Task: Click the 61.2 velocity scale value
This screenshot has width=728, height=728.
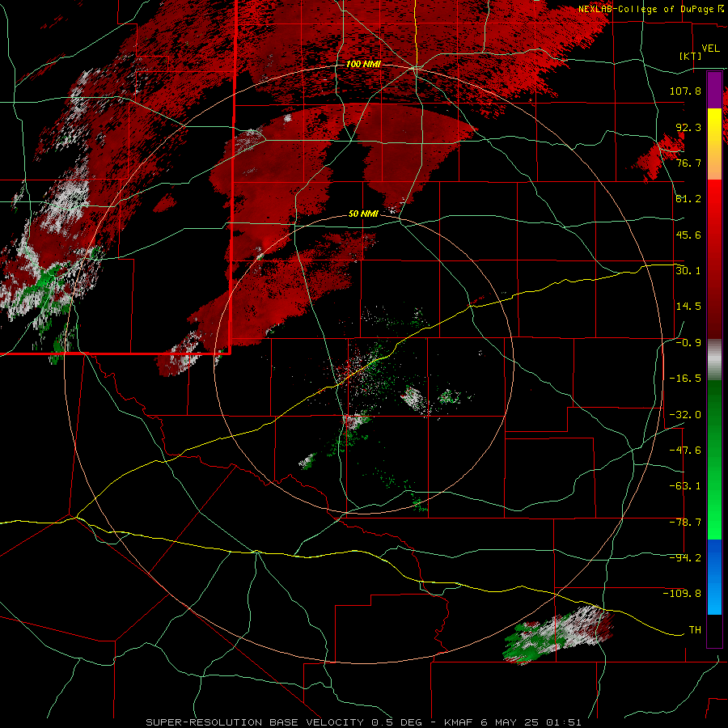Action: coord(688,199)
